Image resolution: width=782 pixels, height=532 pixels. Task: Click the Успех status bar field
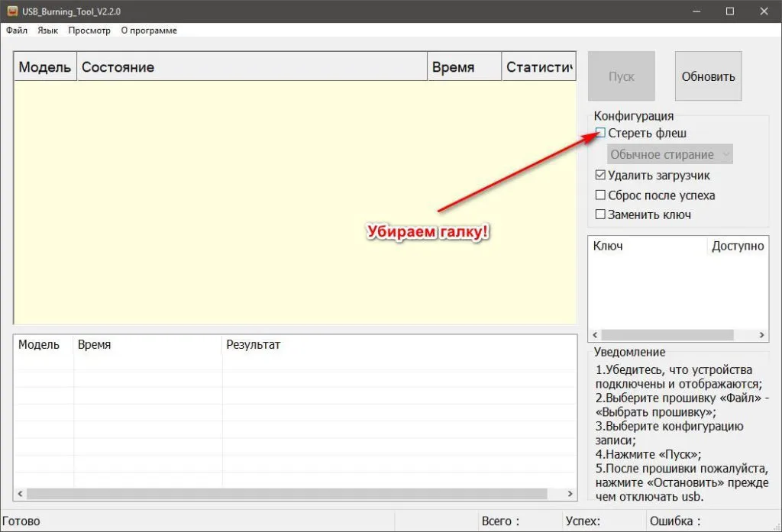point(603,521)
